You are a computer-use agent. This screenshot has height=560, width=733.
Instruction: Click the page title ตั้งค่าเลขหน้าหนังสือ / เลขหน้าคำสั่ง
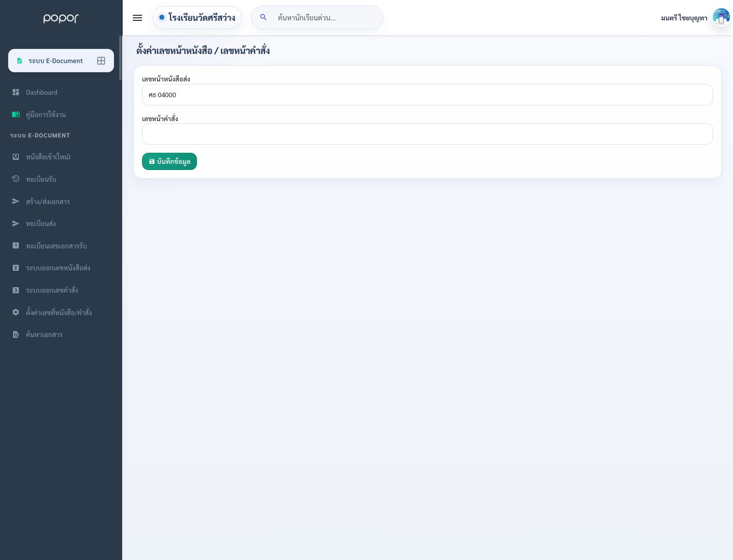click(x=203, y=50)
